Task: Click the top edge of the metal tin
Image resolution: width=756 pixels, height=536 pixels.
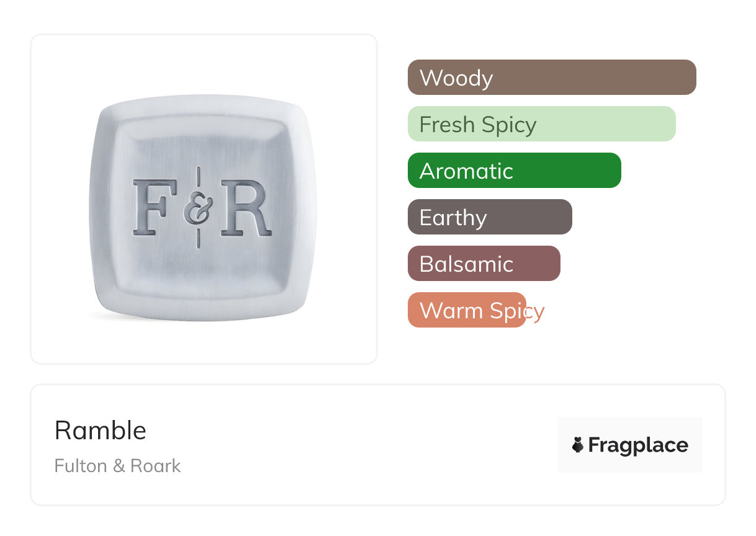Action: [x=205, y=99]
